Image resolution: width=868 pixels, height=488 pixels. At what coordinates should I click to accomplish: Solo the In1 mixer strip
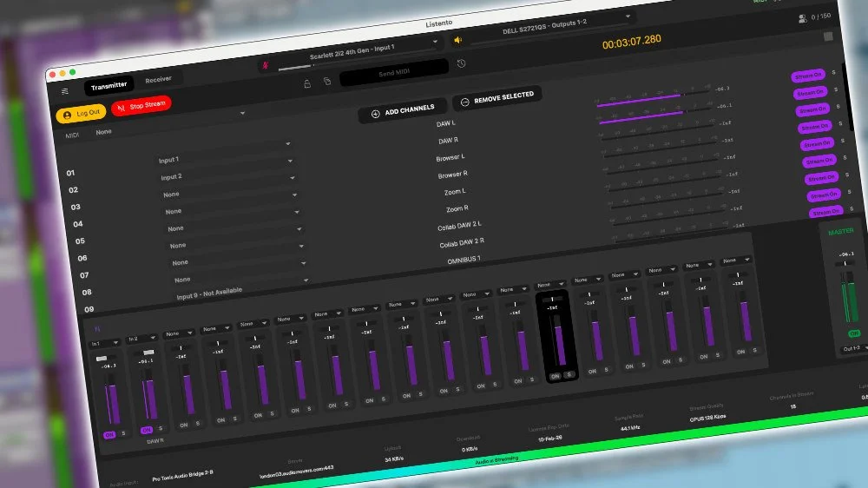point(123,433)
